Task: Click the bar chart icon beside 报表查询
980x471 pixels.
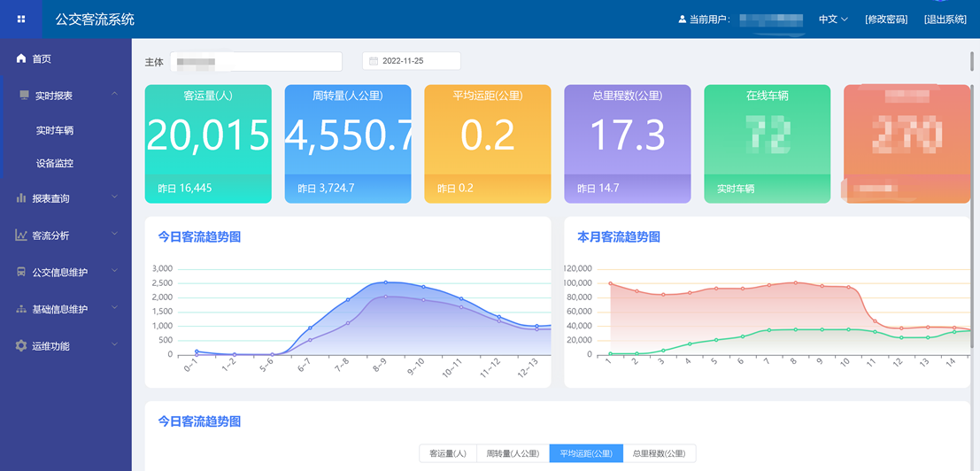Action: click(x=21, y=198)
